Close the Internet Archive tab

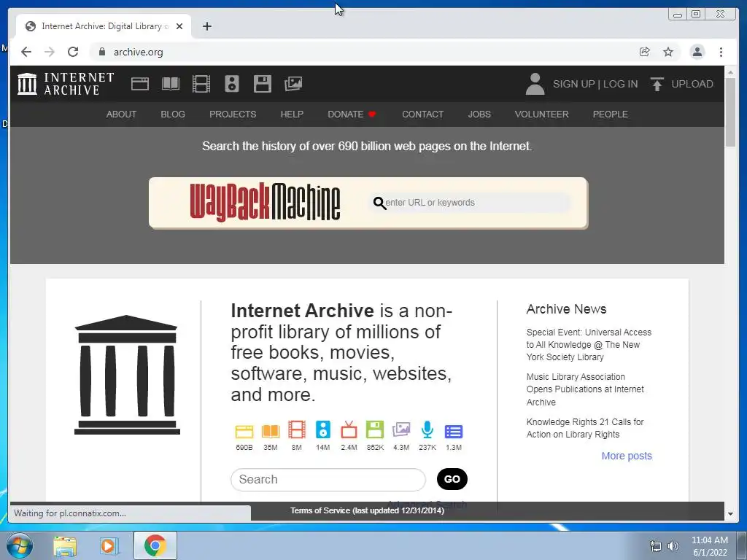point(179,26)
